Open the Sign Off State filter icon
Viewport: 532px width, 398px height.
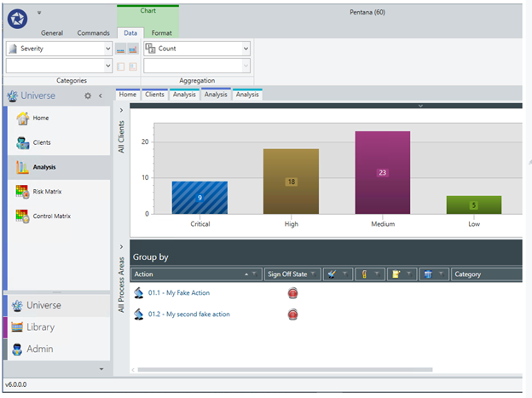[314, 274]
